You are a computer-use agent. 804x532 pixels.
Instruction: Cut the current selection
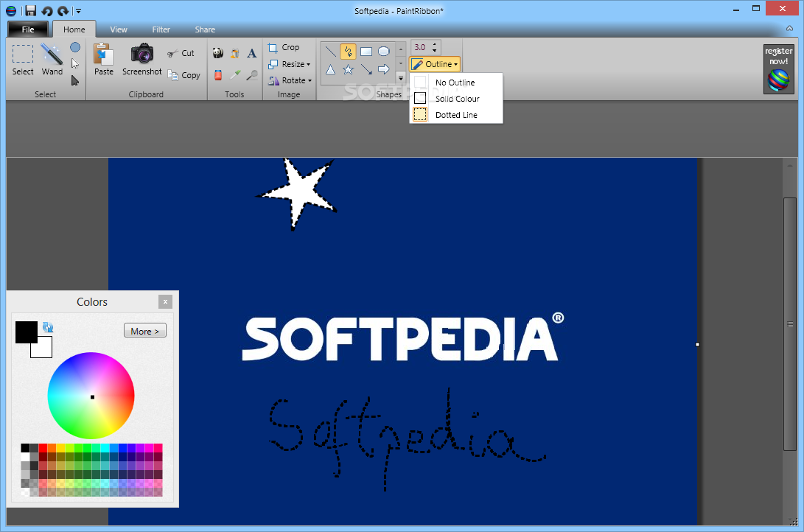tap(181, 53)
